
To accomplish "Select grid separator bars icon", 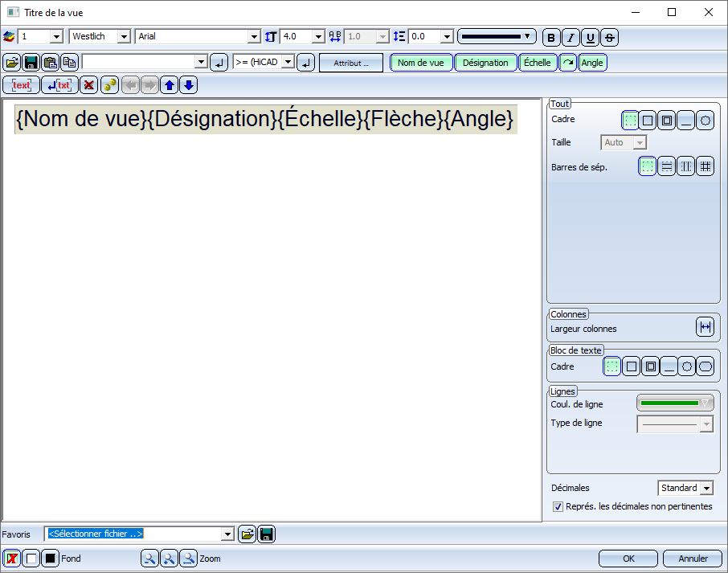I will click(705, 166).
